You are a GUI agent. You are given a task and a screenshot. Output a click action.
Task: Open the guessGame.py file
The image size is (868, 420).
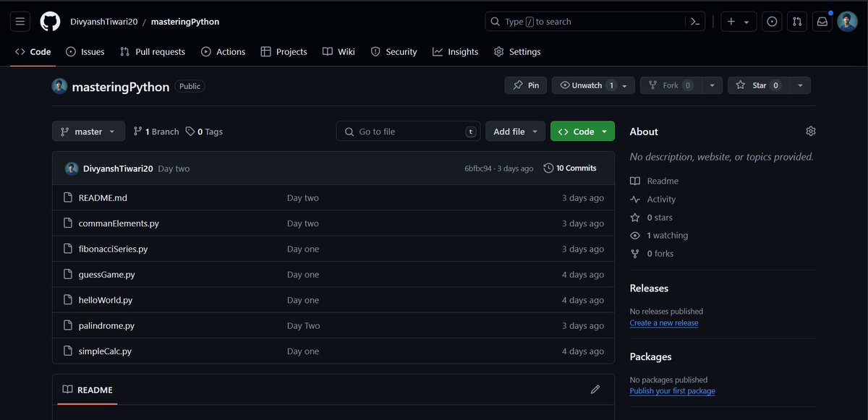point(107,275)
